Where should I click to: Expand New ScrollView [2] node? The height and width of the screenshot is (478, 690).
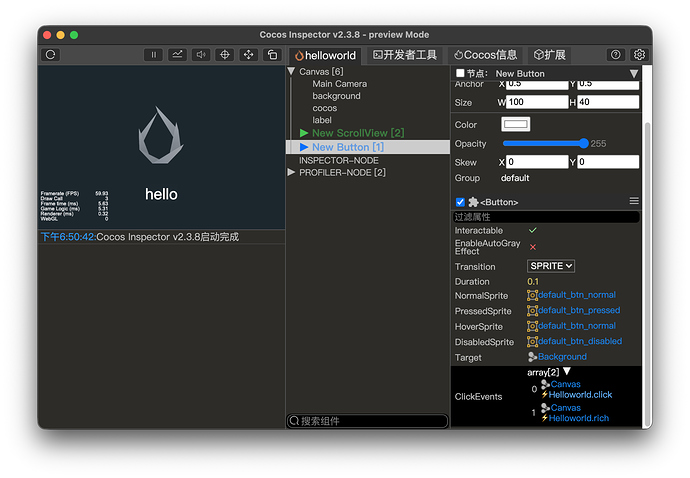click(x=304, y=133)
